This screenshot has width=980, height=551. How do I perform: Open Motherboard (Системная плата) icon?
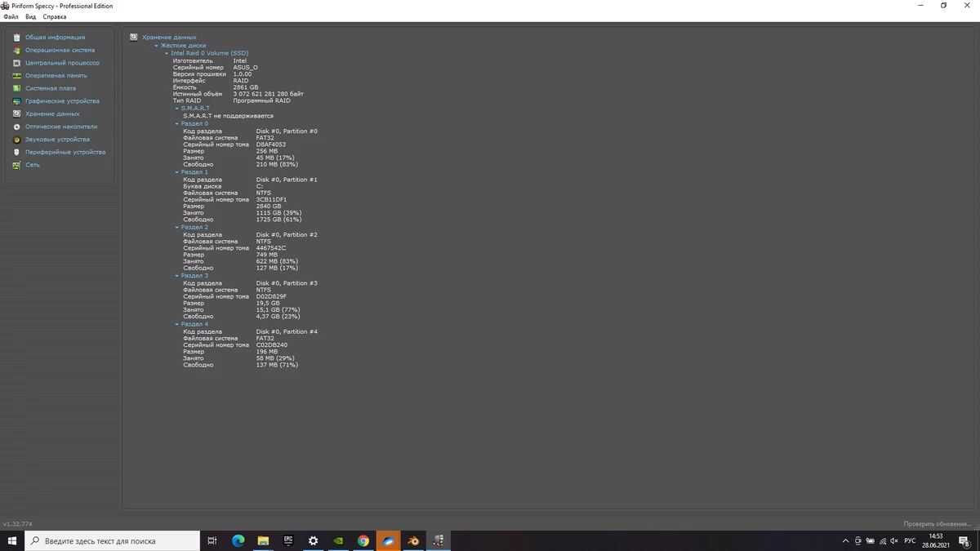pos(16,88)
